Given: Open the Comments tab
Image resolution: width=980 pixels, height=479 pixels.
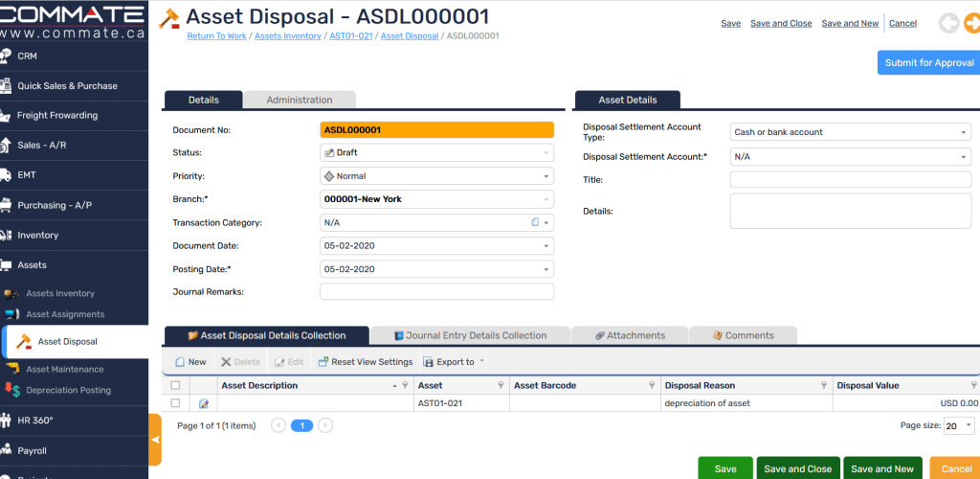Looking at the screenshot, I should point(743,336).
